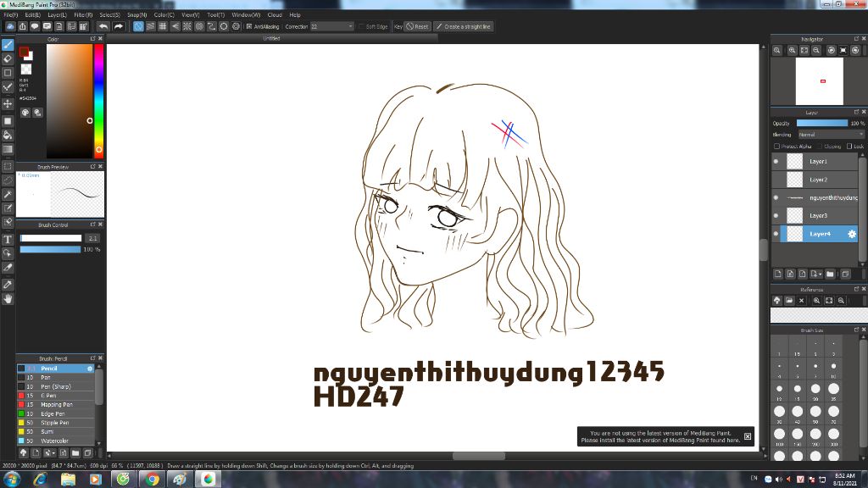Screen dimensions: 868x488
Task: Click the hue color strip
Action: point(98,102)
